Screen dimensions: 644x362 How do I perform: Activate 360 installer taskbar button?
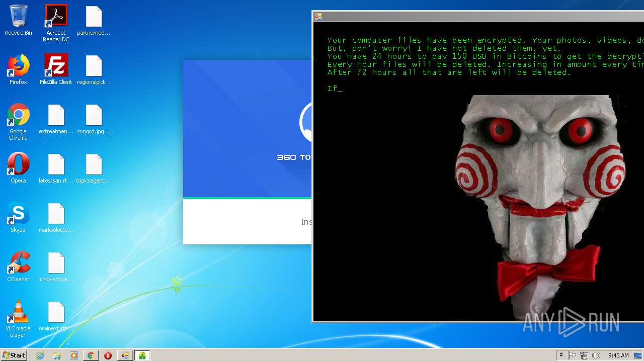pos(142,355)
